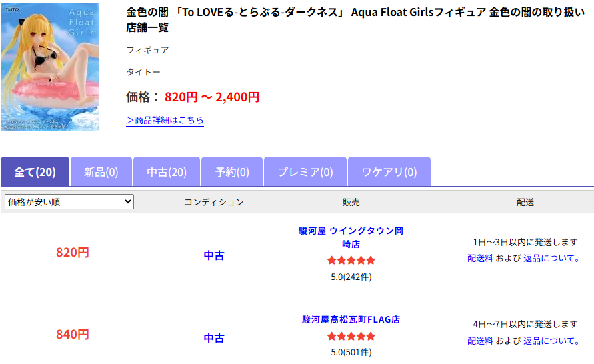Open 配送料 link in the 840円 row
Screen dimensions: 594x364
(x=480, y=341)
